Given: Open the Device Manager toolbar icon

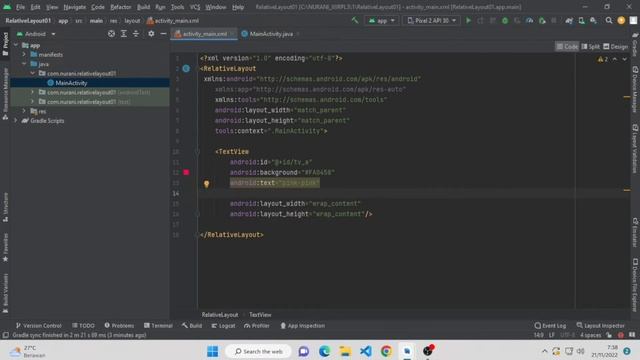Looking at the screenshot, I should [x=581, y=20].
